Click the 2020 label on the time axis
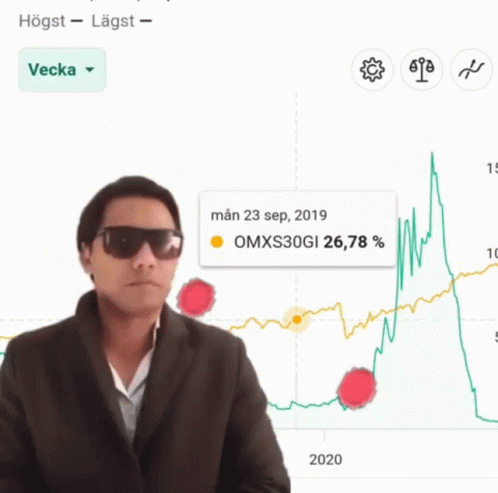Screen dimensions: 498x493 (x=325, y=460)
